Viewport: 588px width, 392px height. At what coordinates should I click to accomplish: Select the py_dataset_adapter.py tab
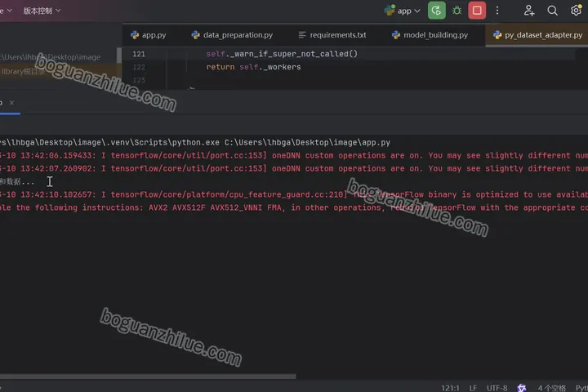(537, 35)
